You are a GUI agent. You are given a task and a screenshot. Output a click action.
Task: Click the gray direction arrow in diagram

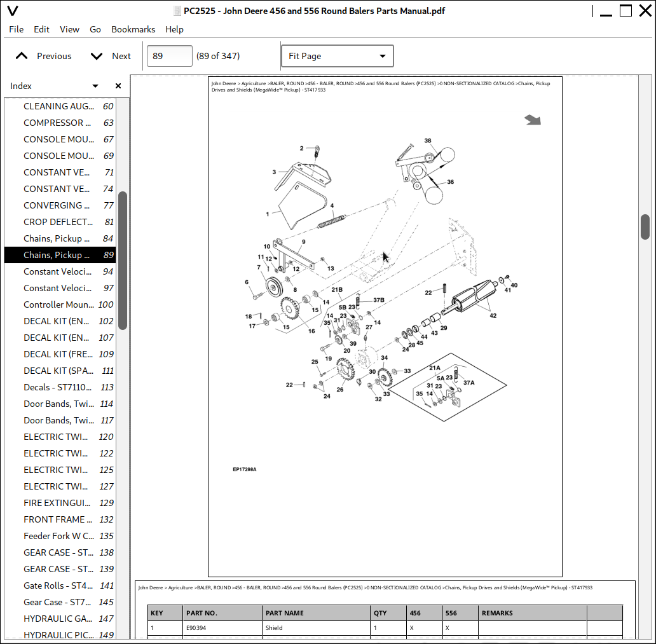coord(533,120)
